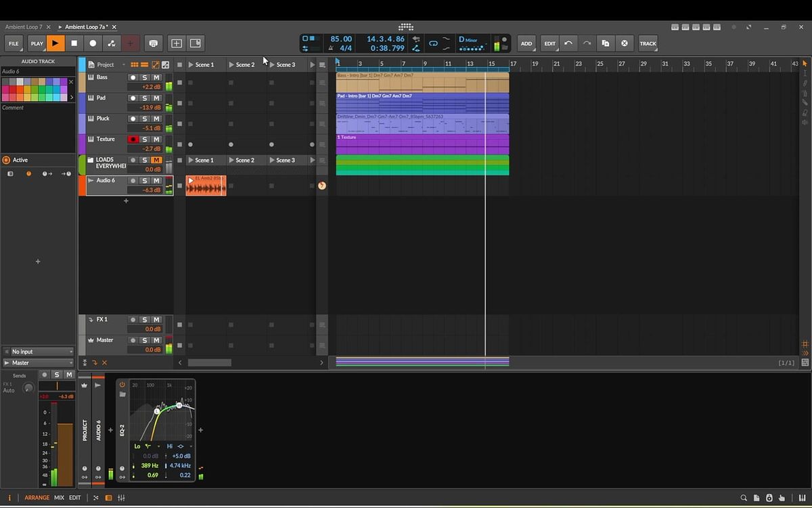Viewport: 812px width, 508px height.
Task: Solo the Bass track
Action: tap(144, 78)
